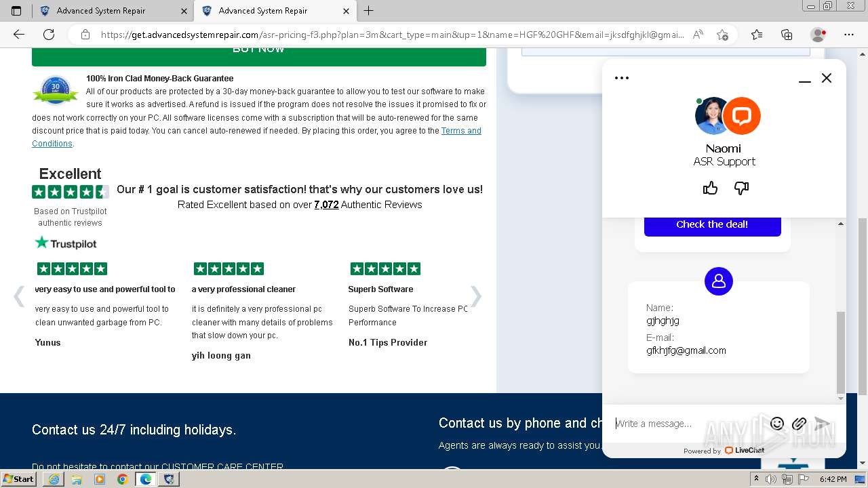This screenshot has height=488, width=868.
Task: Click the site padlock info icon
Action: pyautogui.click(x=85, y=35)
